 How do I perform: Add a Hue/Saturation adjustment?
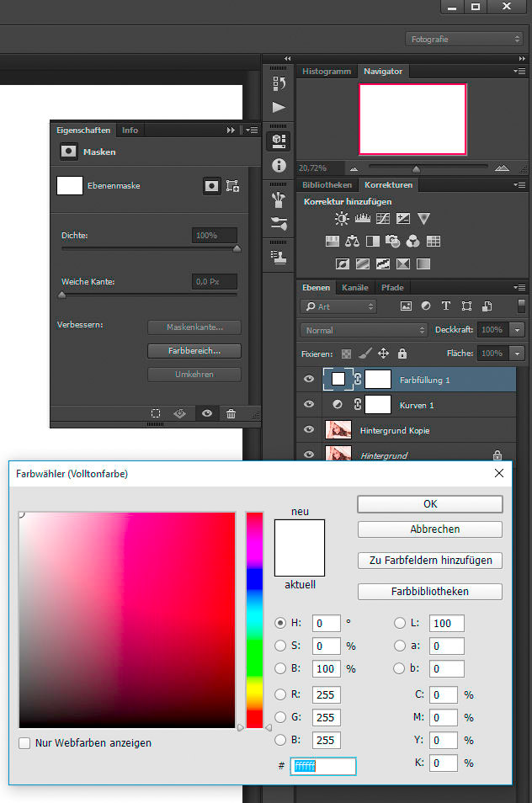coord(332,241)
